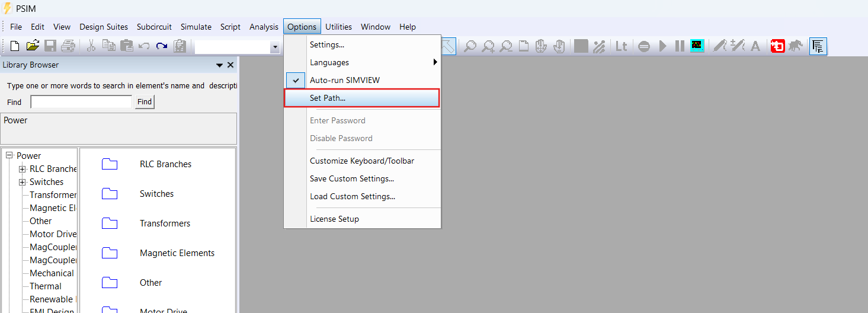This screenshot has height=313, width=868.
Task: Click the Undo arrow icon
Action: (144, 46)
